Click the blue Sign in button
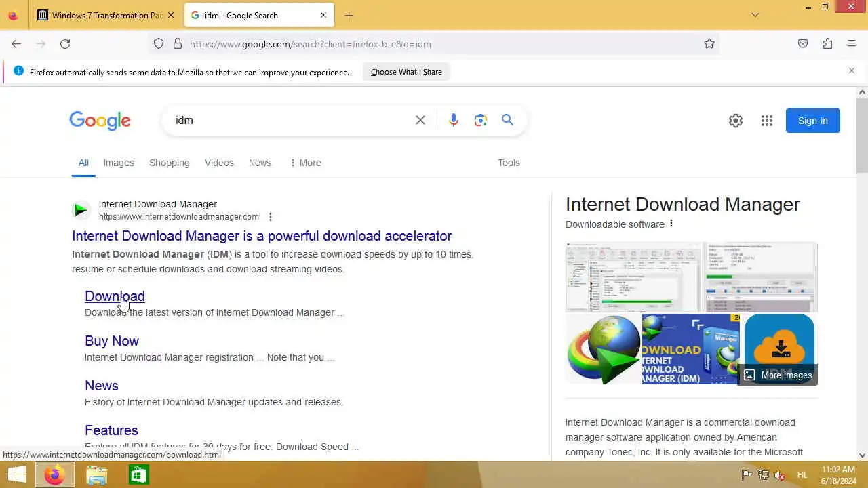868x488 pixels. click(813, 121)
